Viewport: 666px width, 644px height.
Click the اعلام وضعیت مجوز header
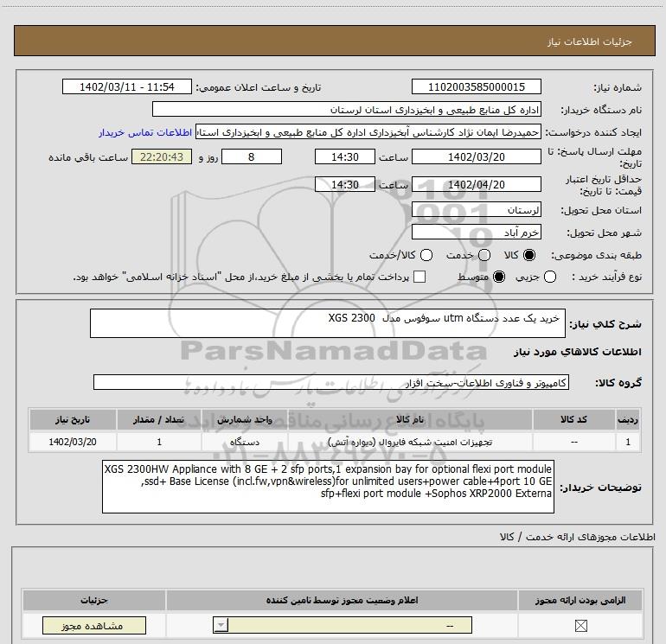[x=342, y=600]
